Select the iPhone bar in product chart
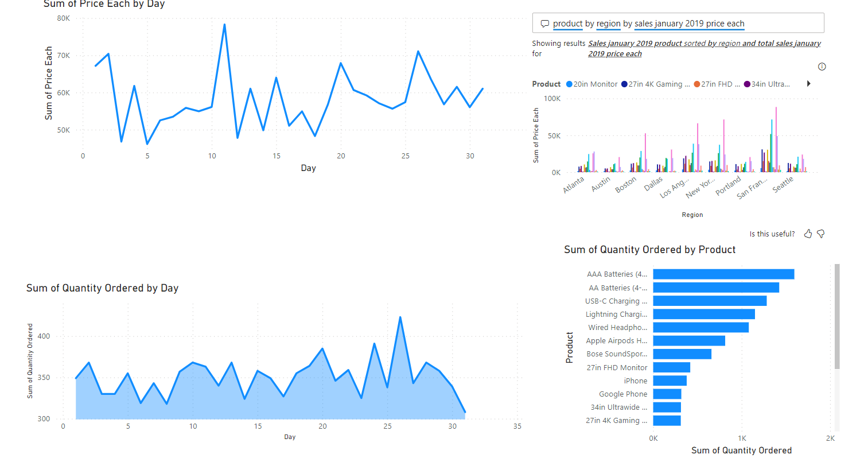This screenshot has width=868, height=458. click(670, 381)
